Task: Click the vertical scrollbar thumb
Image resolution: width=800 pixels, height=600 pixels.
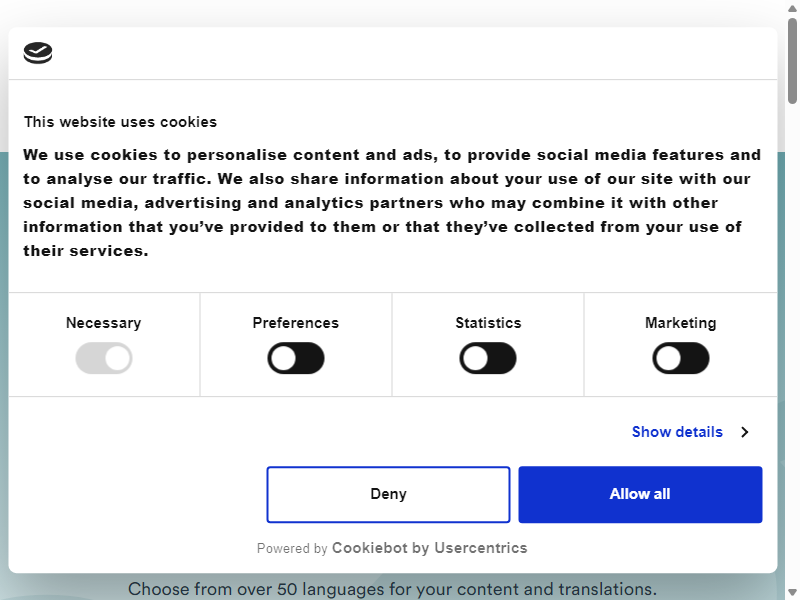Action: coord(792,61)
